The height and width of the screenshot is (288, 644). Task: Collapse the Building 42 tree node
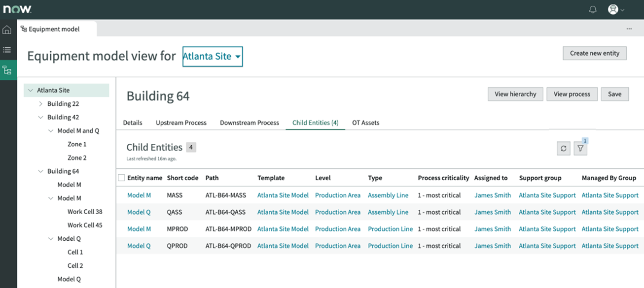click(41, 117)
